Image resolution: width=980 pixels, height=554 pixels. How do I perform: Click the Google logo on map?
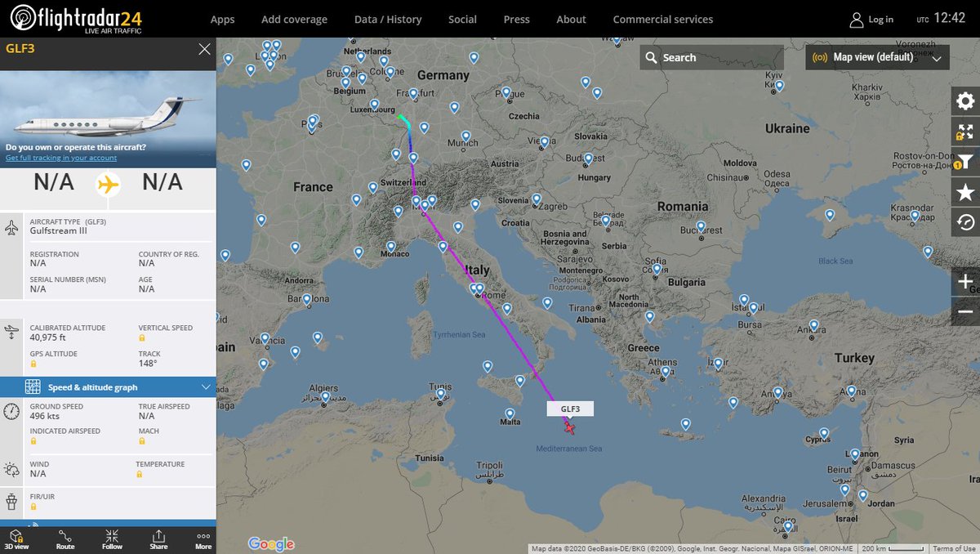[x=271, y=543]
